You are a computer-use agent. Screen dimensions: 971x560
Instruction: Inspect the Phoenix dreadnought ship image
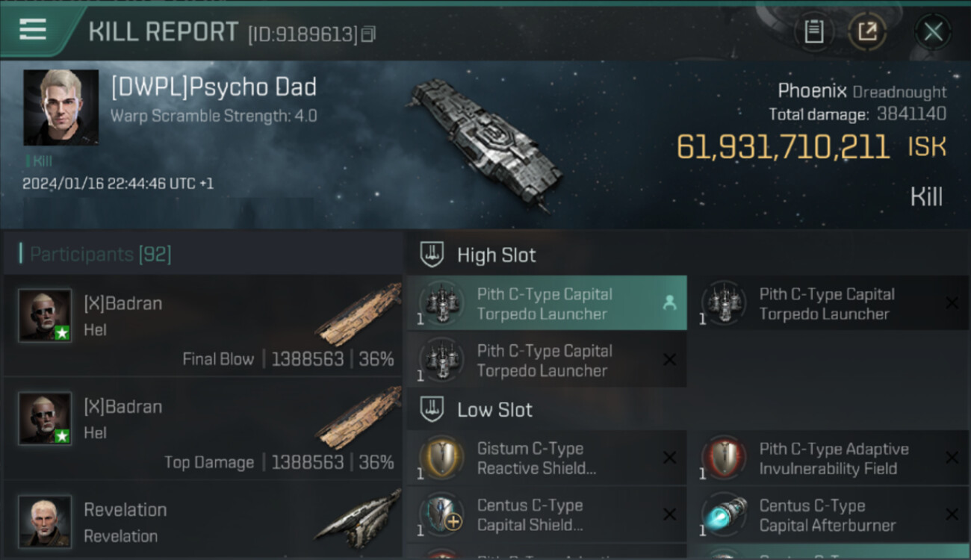pos(483,143)
